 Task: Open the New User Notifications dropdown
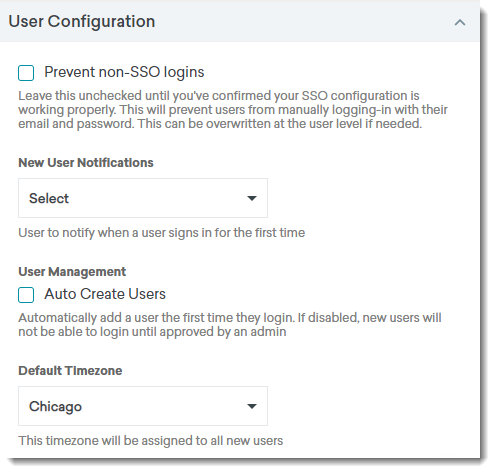143,198
